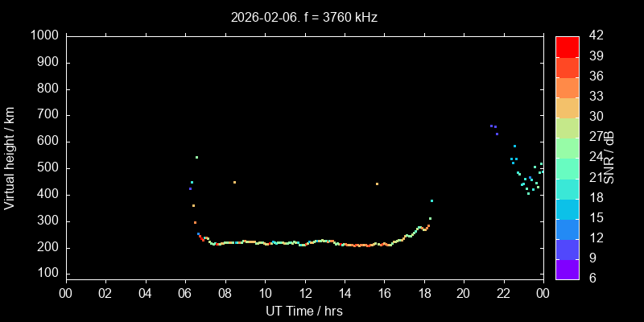This screenshot has width=644, height=322.
Task: Click the indigo 9–12 dB colorbar band
Action: pos(568,249)
